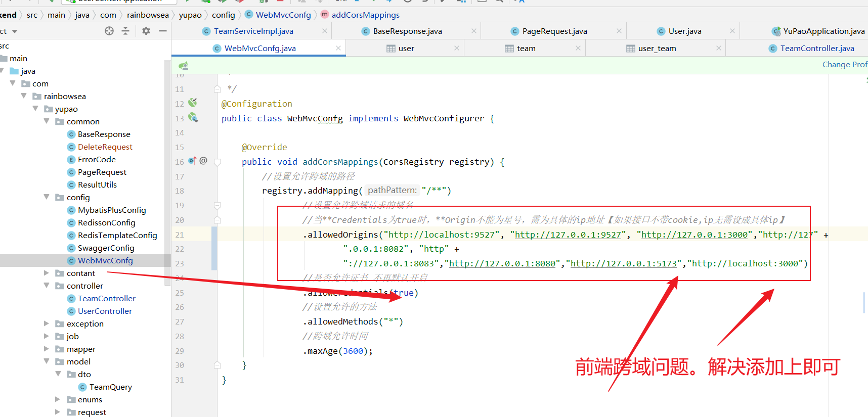Collapse the config folder in the tree
Screen dimensions: 868x417
[x=47, y=197]
